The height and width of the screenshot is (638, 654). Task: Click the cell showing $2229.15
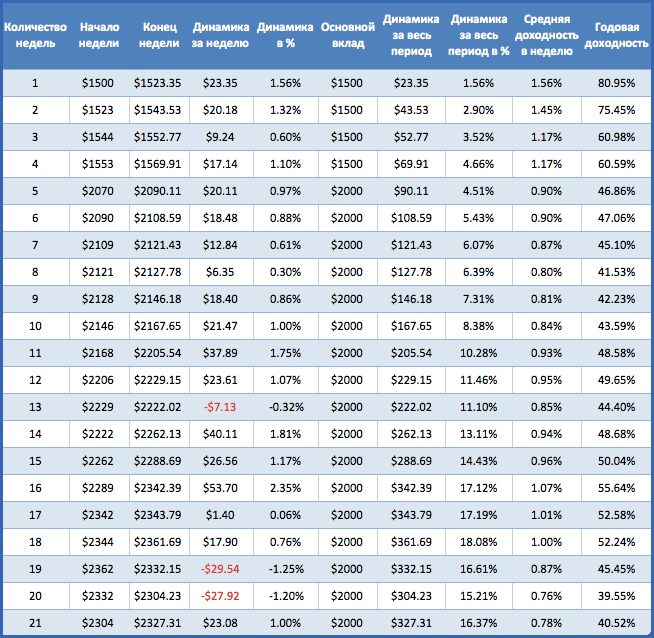click(x=158, y=380)
